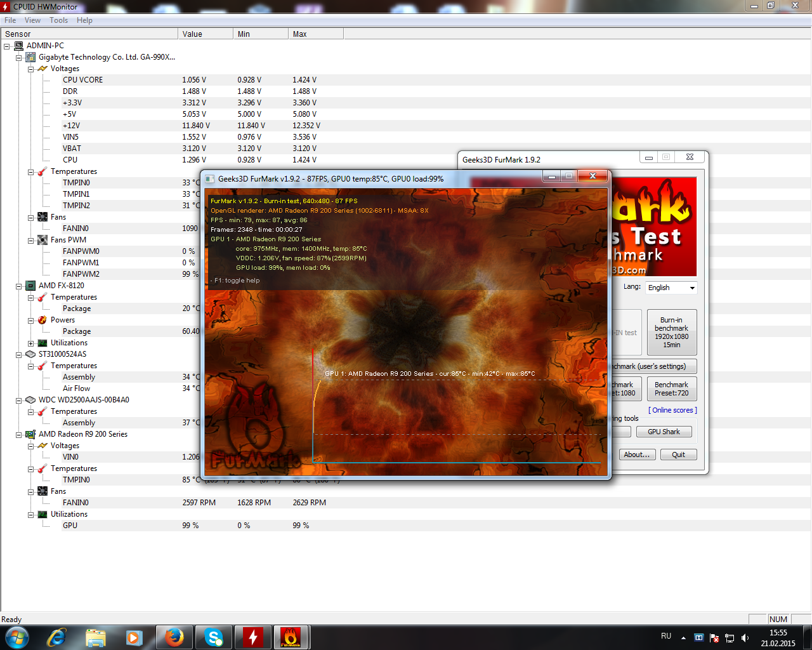812x650 pixels.
Task: Show hidden system tray icons
Action: tap(683, 637)
